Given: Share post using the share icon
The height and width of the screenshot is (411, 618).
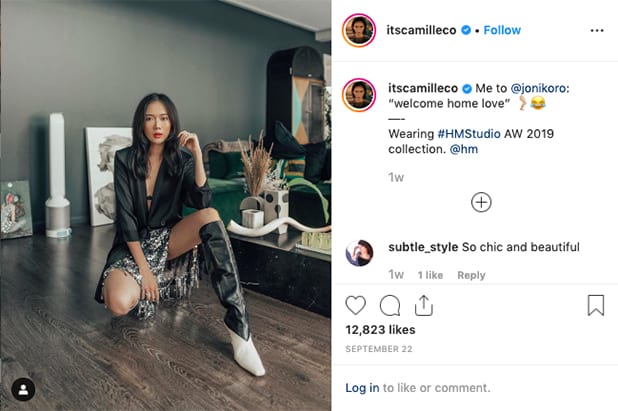Looking at the screenshot, I should [423, 305].
